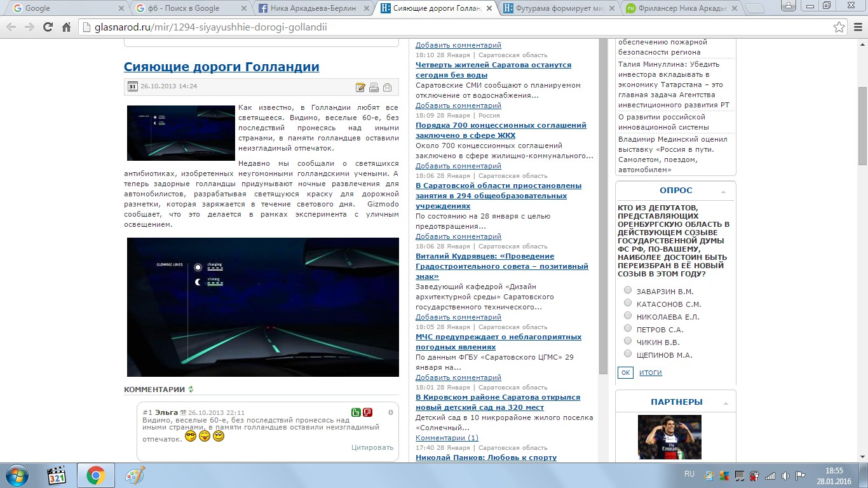Go to the browser home page icon
Image resolution: width=868 pixels, height=488 pixels.
[66, 27]
